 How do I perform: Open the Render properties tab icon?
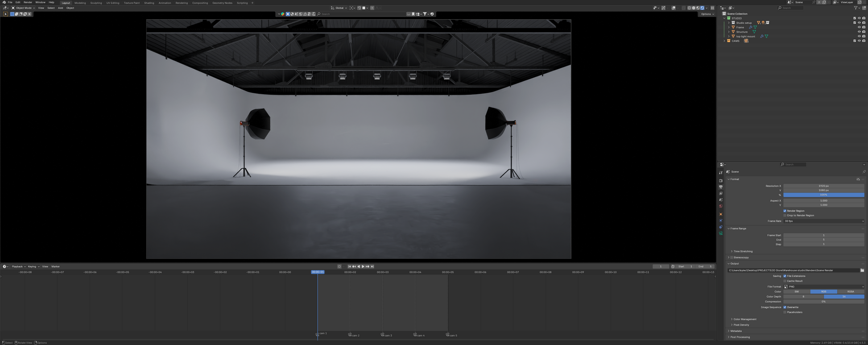[x=721, y=181]
